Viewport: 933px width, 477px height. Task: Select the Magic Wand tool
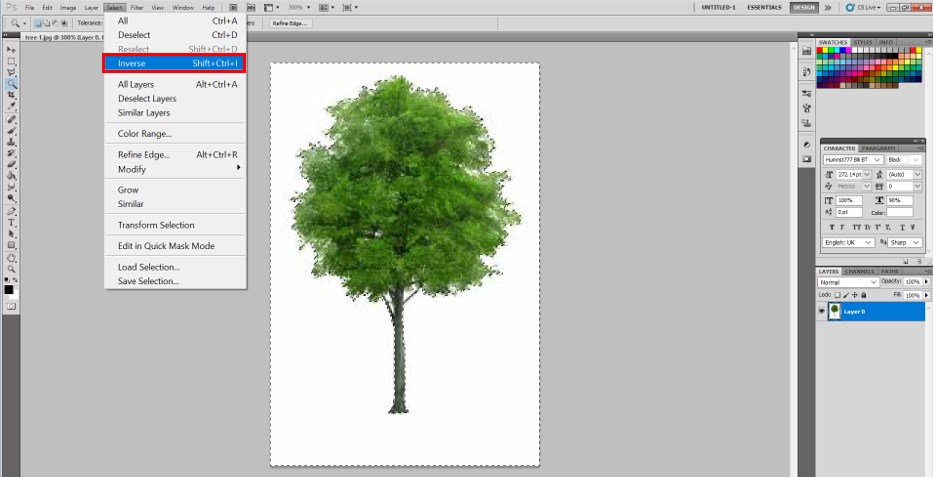[11, 84]
